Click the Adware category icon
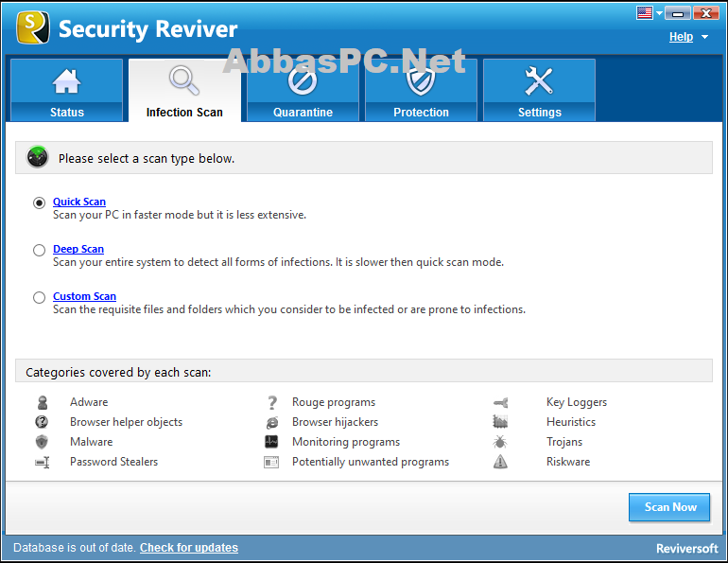 click(43, 402)
